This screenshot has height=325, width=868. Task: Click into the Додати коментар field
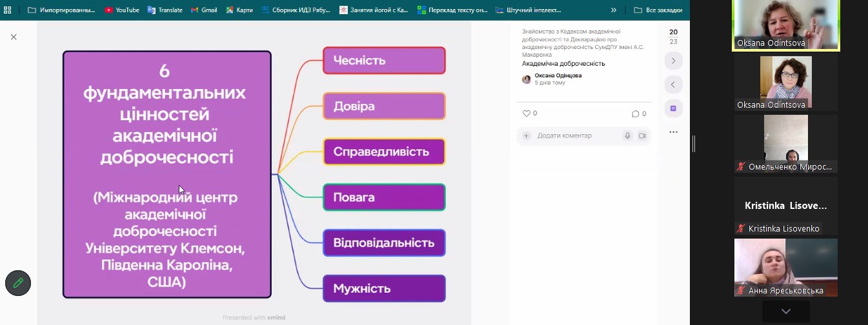[x=574, y=136]
